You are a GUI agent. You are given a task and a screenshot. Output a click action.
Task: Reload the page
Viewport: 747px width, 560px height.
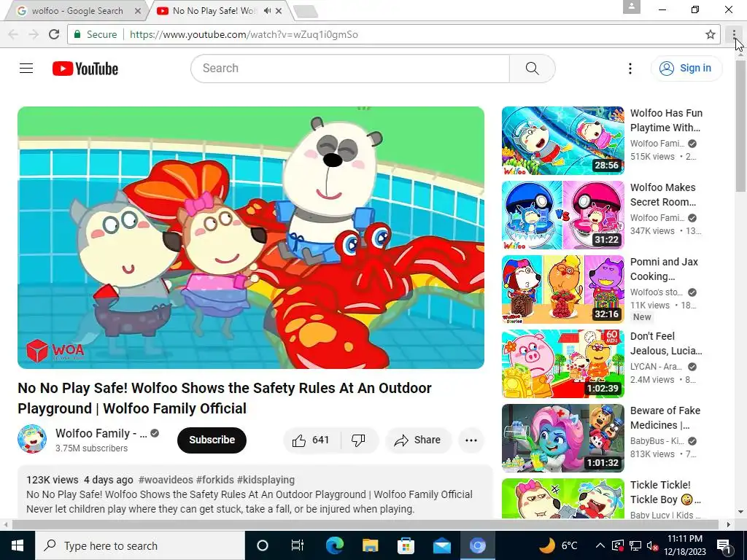point(54,34)
